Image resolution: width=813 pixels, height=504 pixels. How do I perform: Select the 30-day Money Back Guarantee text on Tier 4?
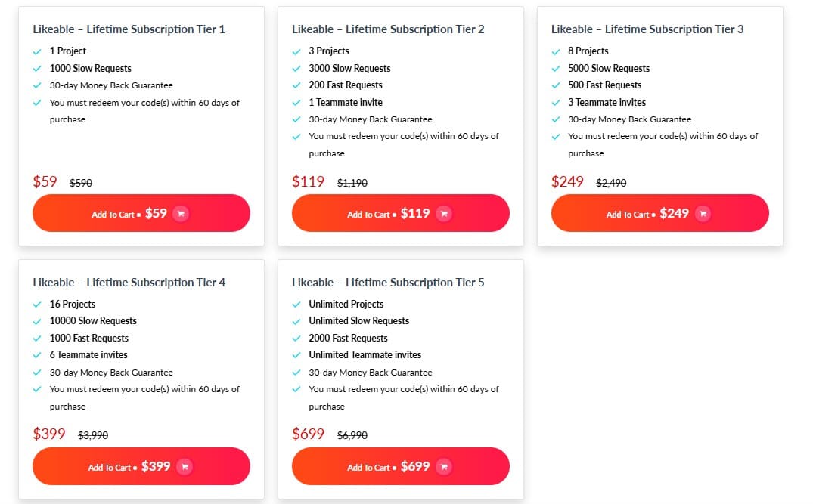click(x=110, y=373)
